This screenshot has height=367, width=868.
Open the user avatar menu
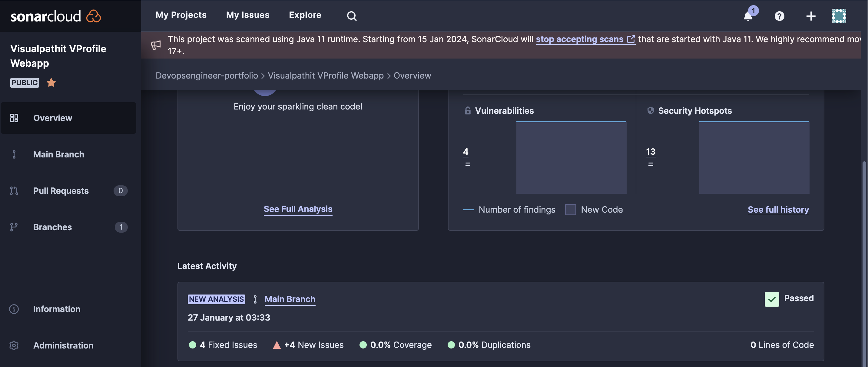click(x=838, y=16)
